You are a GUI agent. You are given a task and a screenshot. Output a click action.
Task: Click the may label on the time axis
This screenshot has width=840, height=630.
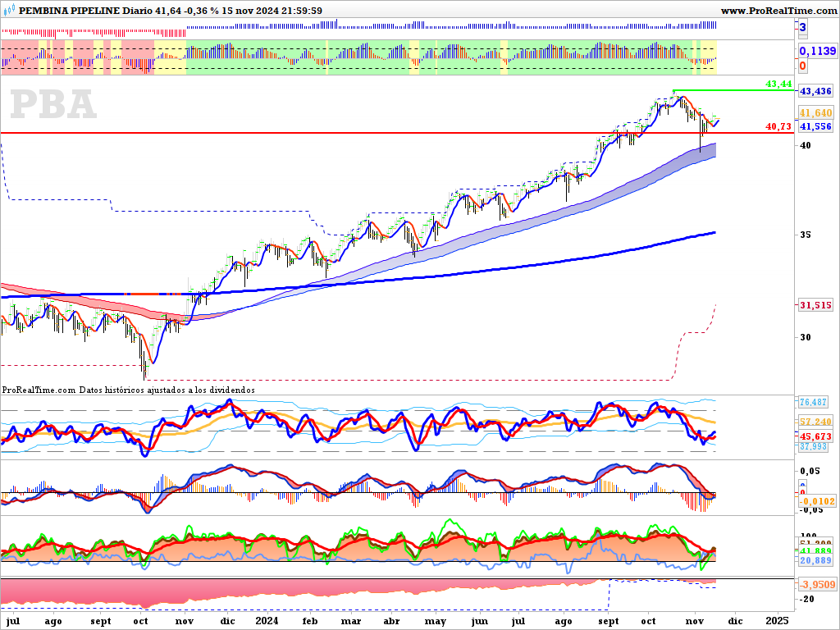coord(435,622)
